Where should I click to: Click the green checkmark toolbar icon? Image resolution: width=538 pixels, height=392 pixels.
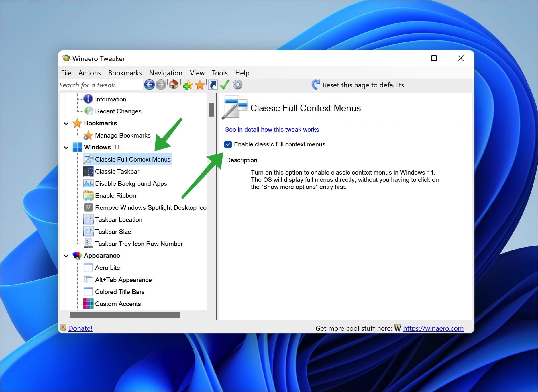(x=225, y=85)
